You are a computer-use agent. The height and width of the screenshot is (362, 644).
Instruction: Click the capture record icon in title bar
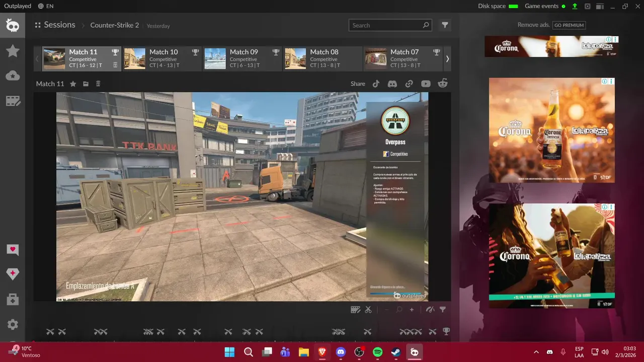tap(587, 6)
